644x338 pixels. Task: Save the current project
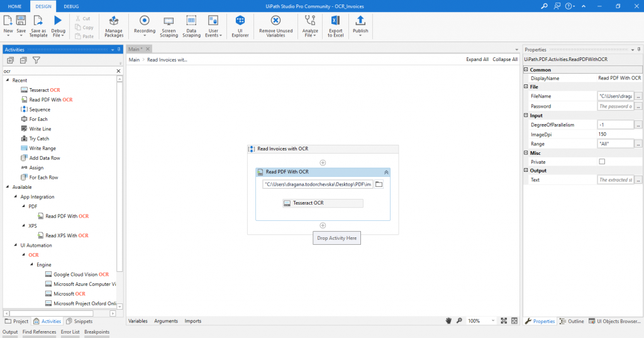pos(21,21)
